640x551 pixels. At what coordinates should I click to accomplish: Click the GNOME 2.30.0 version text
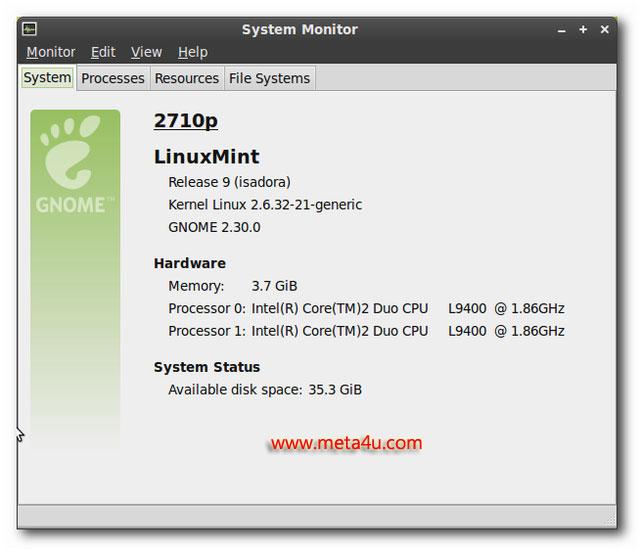[214, 227]
